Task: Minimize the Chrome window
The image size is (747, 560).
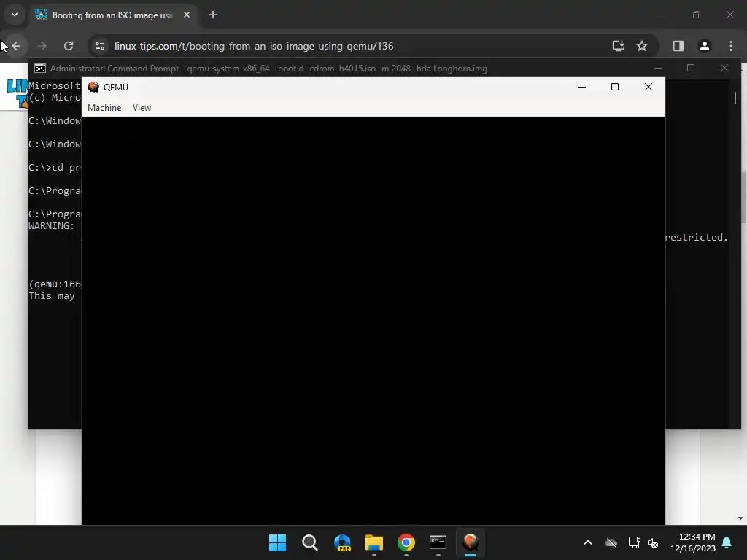Action: coord(662,15)
